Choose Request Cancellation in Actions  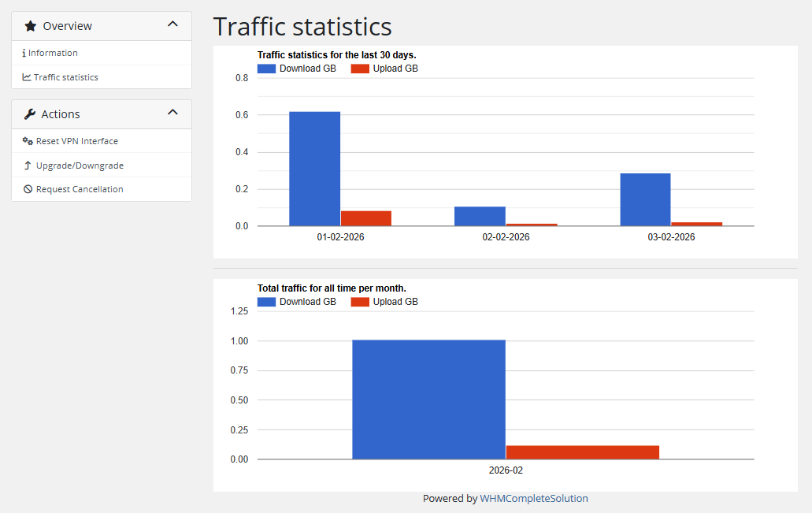click(80, 189)
